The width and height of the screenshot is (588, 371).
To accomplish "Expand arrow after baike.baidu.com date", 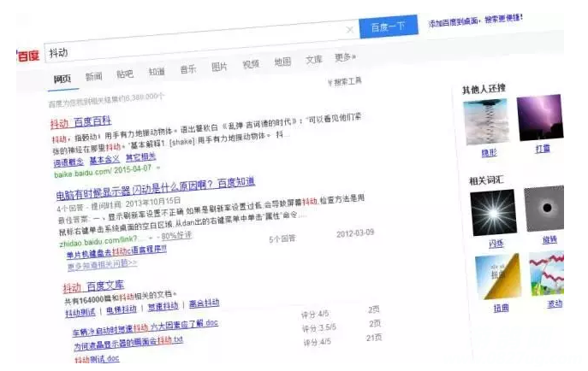I will pos(158,168).
